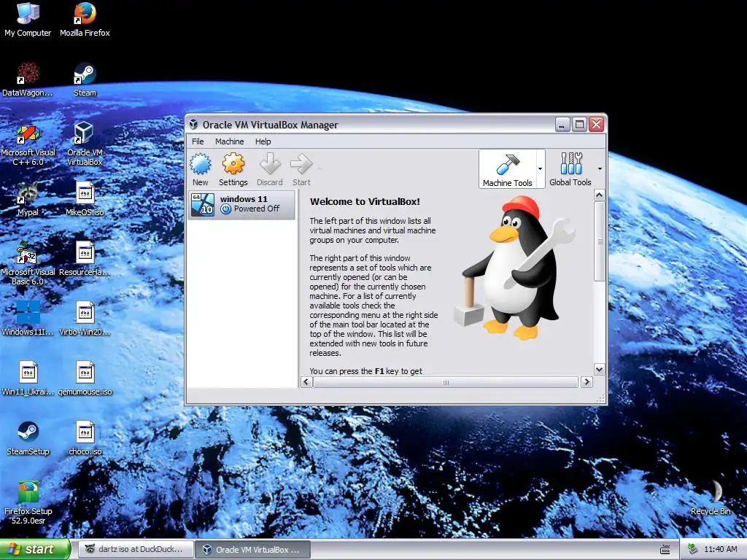Click the window resize grip corner
This screenshot has height=560, width=747.
(x=601, y=399)
